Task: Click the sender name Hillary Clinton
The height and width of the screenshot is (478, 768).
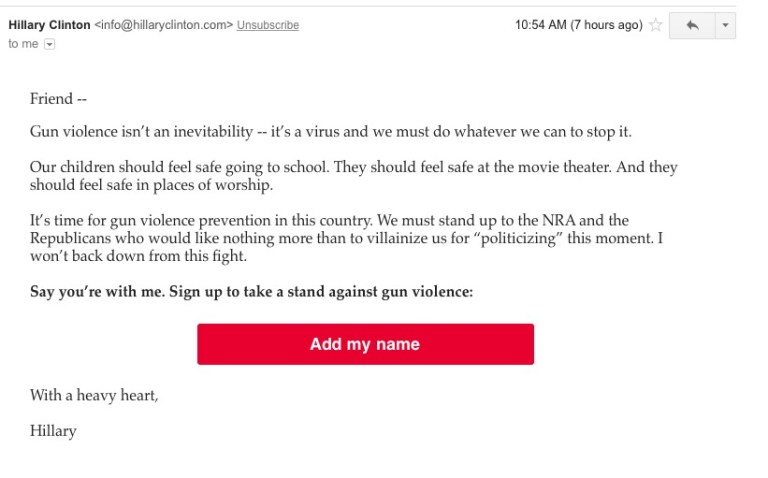Action: click(49, 25)
